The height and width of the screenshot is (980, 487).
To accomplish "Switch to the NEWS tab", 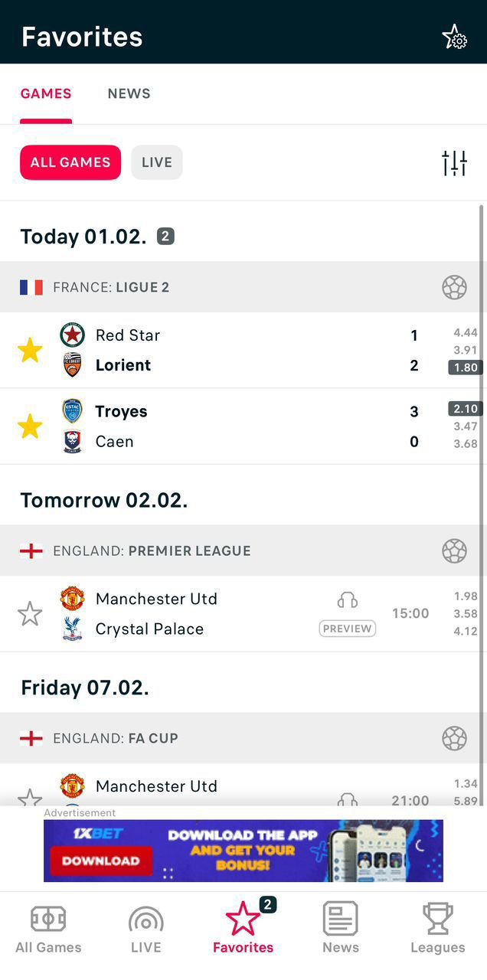I will pyautogui.click(x=129, y=93).
